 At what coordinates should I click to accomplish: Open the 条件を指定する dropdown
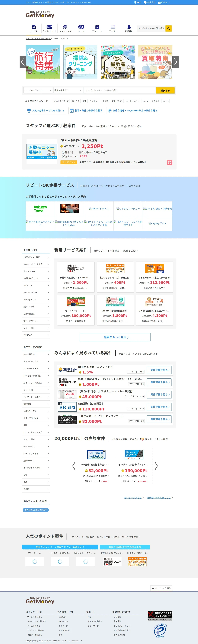coord(68,91)
